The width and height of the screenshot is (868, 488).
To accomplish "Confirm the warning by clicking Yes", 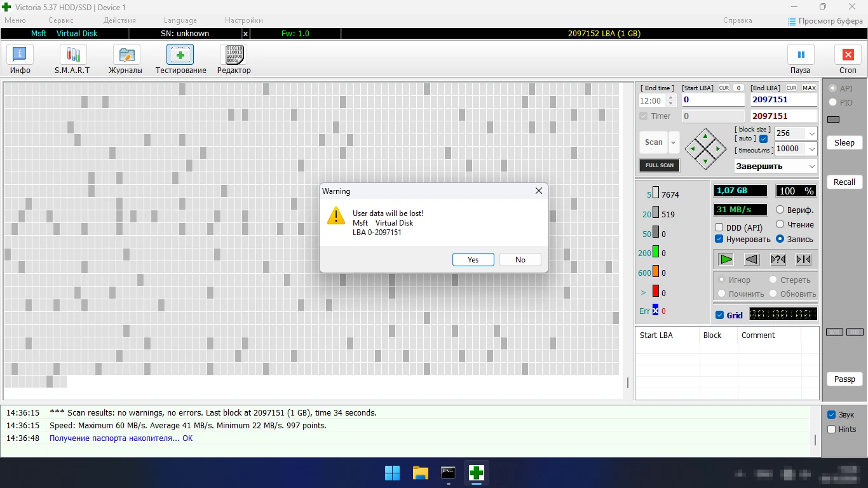I will 473,259.
